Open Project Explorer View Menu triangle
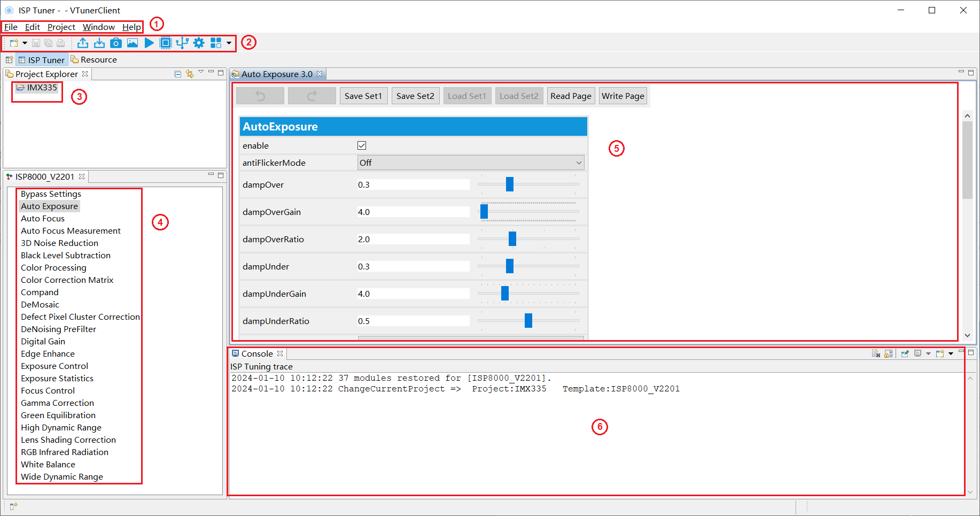980x516 pixels. (201, 72)
